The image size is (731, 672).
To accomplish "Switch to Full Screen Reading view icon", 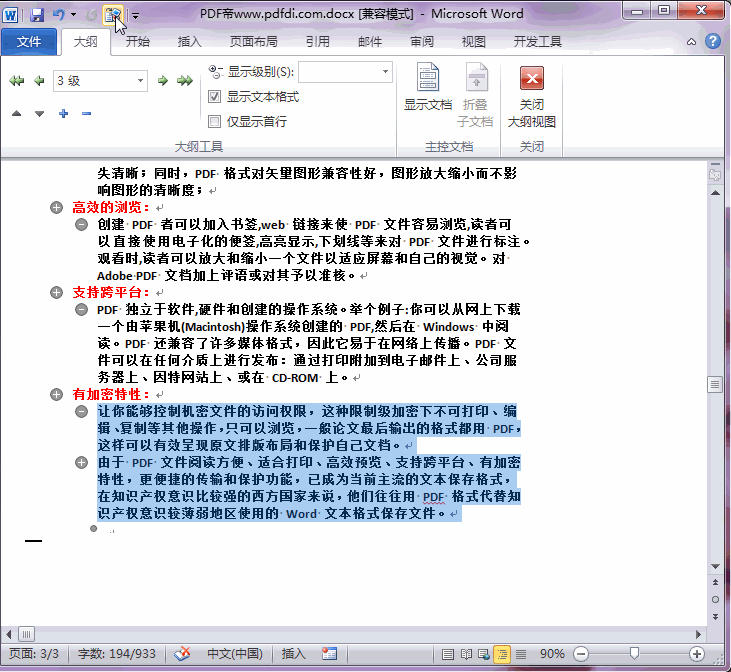I will click(466, 654).
